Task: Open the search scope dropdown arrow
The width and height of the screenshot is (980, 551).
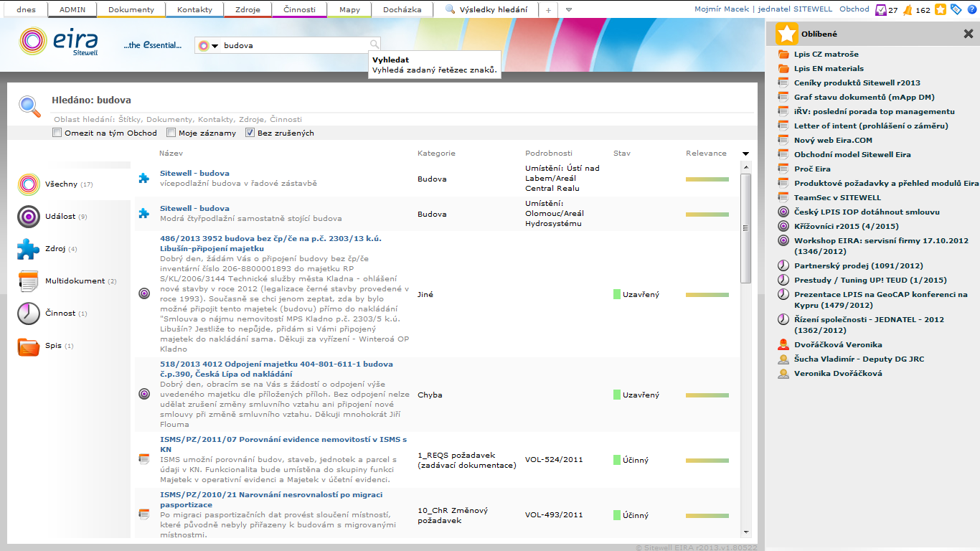Action: [215, 46]
